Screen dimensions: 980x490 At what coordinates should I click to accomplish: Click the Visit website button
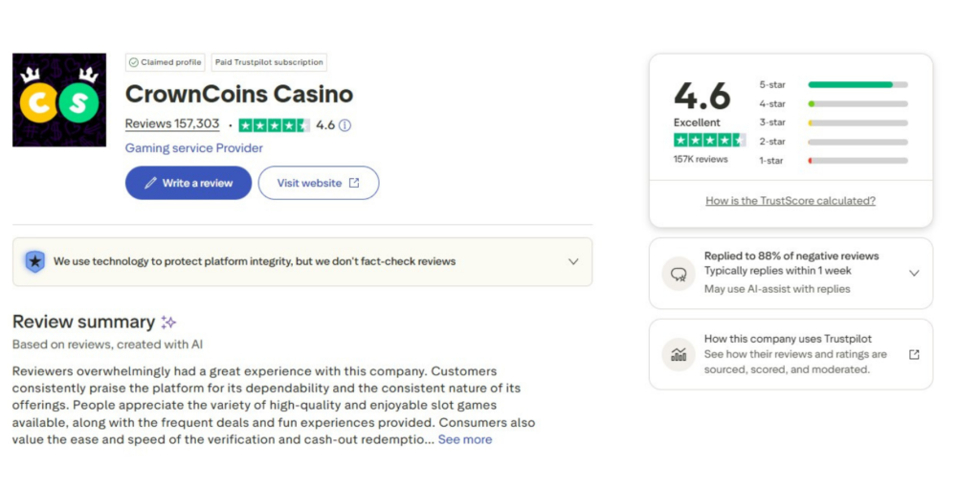(318, 183)
